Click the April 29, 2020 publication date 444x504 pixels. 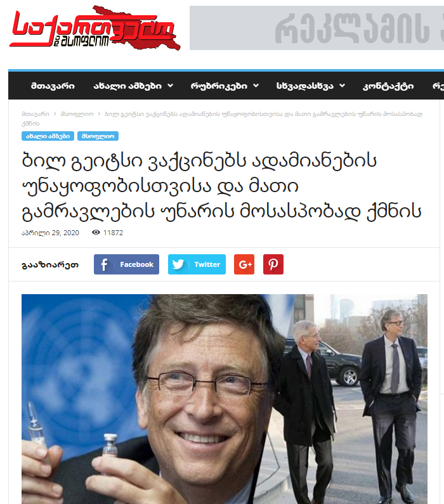tap(50, 233)
